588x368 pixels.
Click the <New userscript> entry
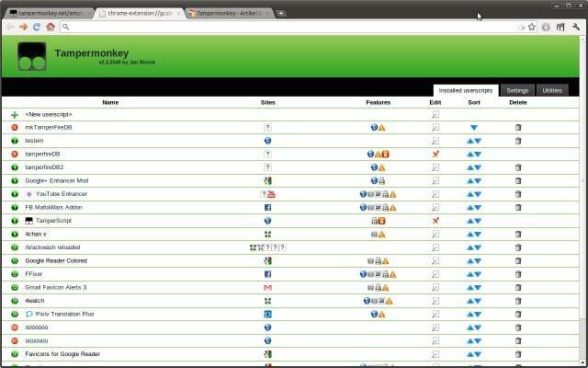(x=49, y=114)
